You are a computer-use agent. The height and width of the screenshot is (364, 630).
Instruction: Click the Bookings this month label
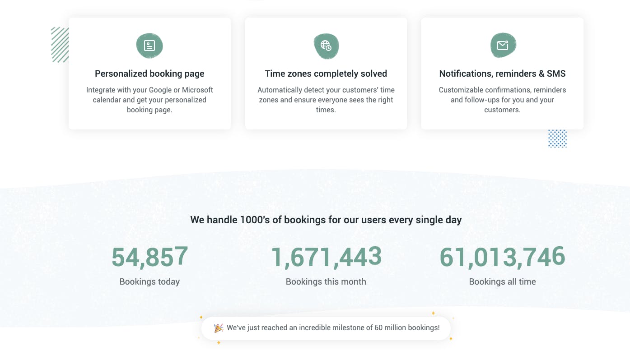point(326,281)
